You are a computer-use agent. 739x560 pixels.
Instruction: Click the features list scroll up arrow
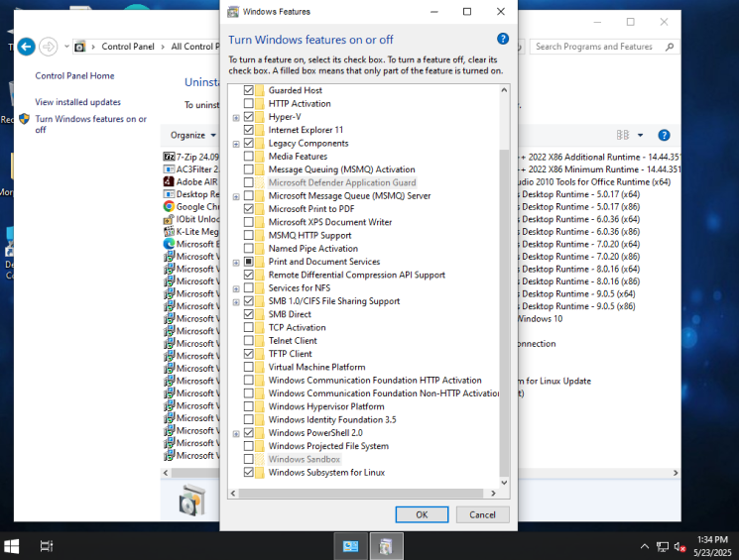504,90
